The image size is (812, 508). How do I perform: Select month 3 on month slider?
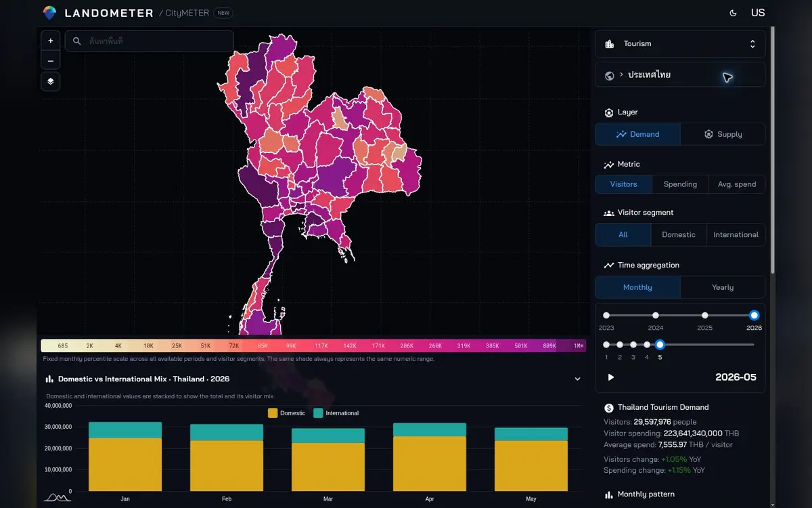(x=633, y=345)
